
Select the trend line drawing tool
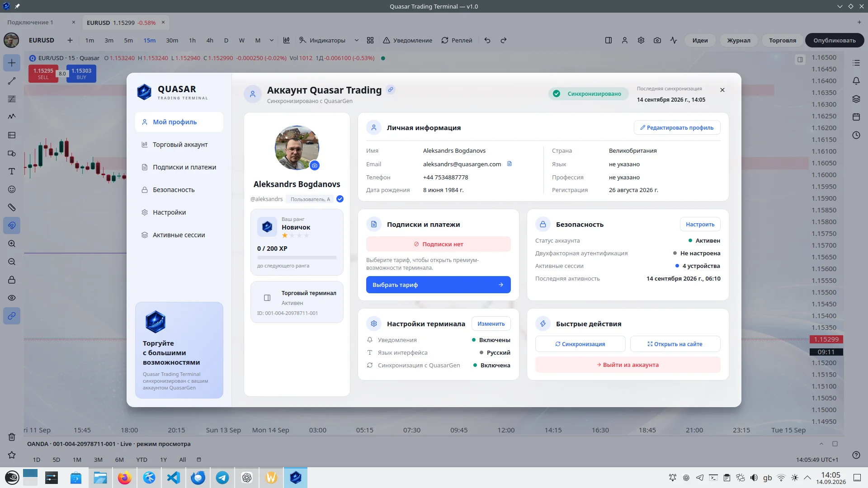click(x=12, y=81)
